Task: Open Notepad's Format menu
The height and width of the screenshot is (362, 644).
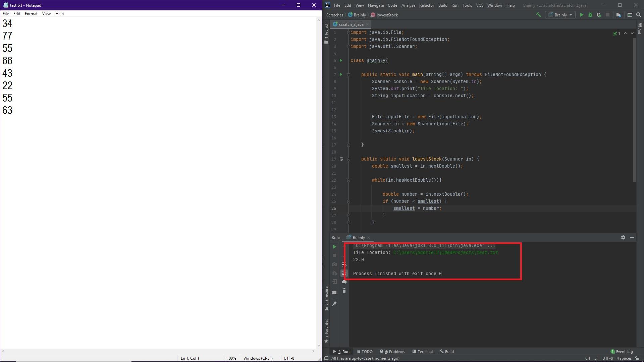Action: [31, 14]
